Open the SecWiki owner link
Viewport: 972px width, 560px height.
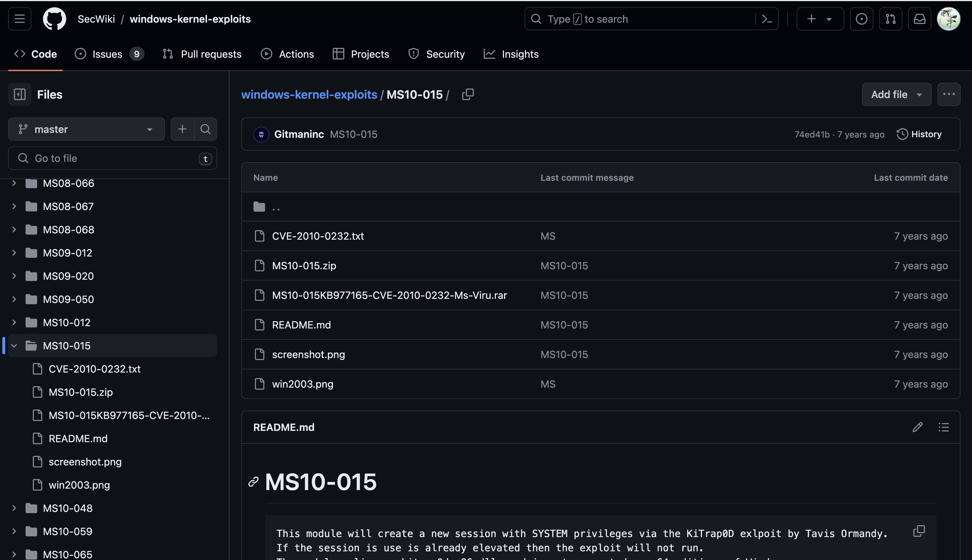point(96,19)
